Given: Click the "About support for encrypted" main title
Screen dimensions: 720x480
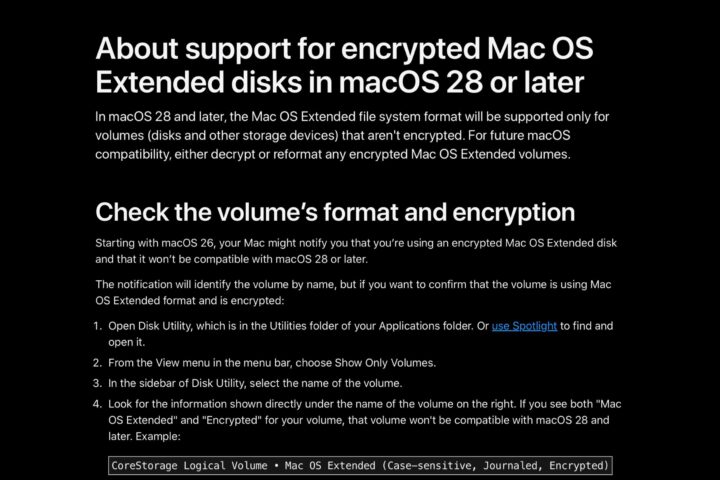Looking at the screenshot, I should (344, 65).
